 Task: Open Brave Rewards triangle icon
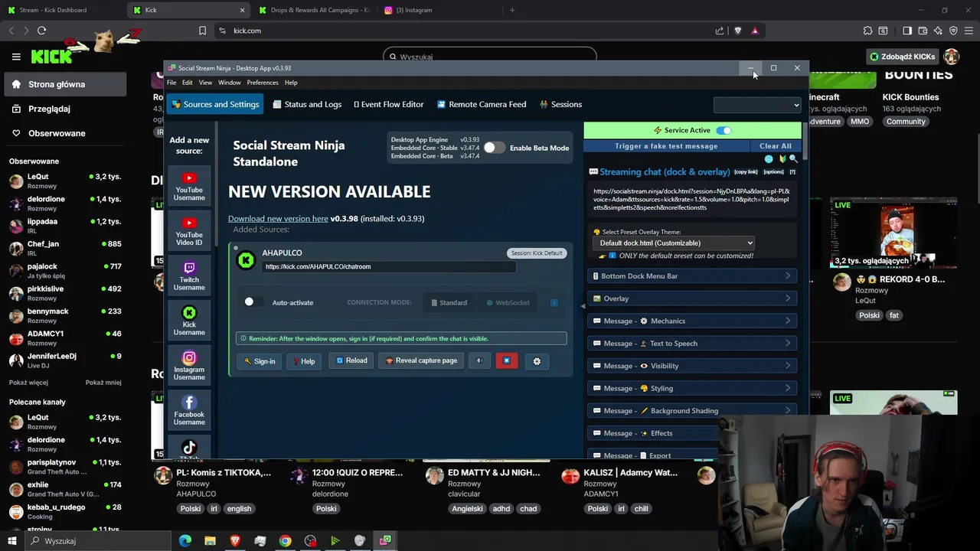pos(755,31)
